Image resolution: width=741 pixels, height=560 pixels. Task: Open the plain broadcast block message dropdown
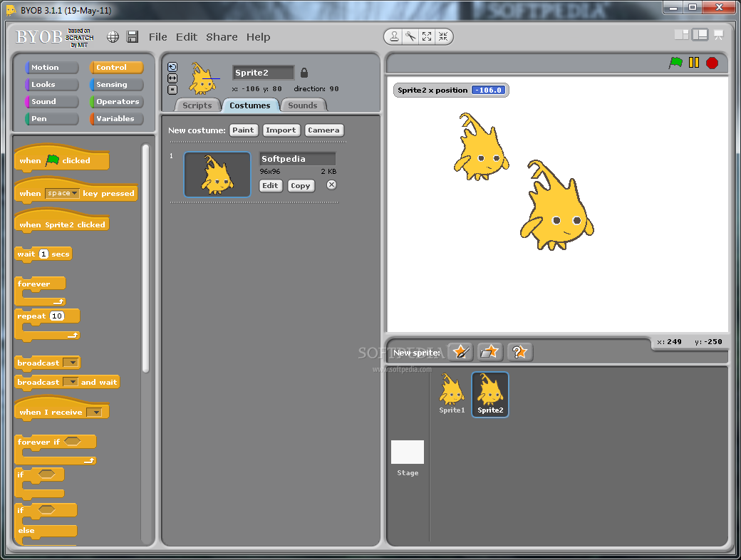pyautogui.click(x=71, y=363)
